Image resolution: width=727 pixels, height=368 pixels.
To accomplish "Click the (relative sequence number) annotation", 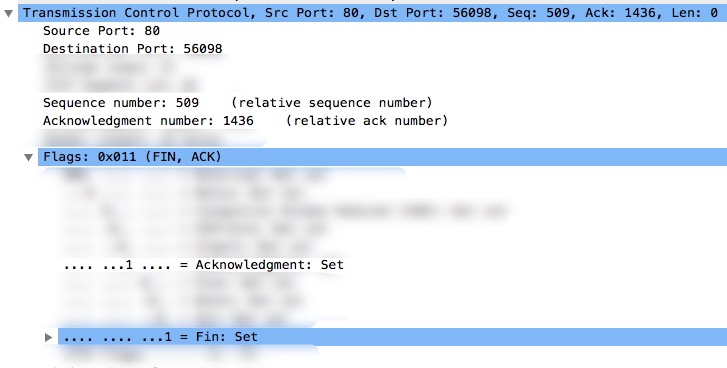I will pos(332,102).
